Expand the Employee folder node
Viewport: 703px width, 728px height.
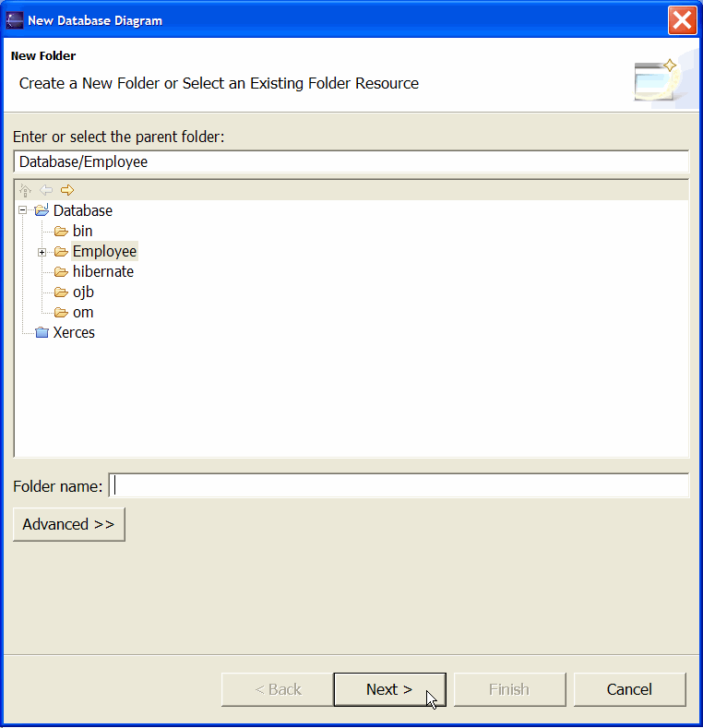pyautogui.click(x=42, y=252)
